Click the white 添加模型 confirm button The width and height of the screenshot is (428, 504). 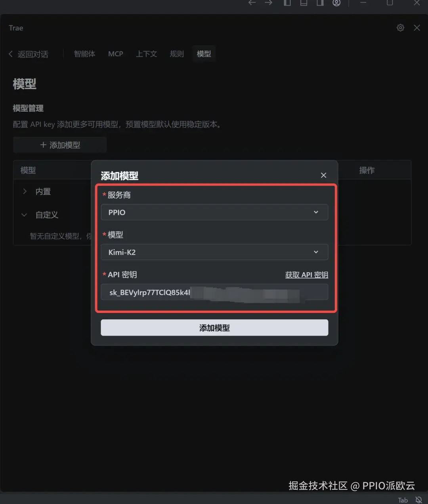(x=214, y=328)
